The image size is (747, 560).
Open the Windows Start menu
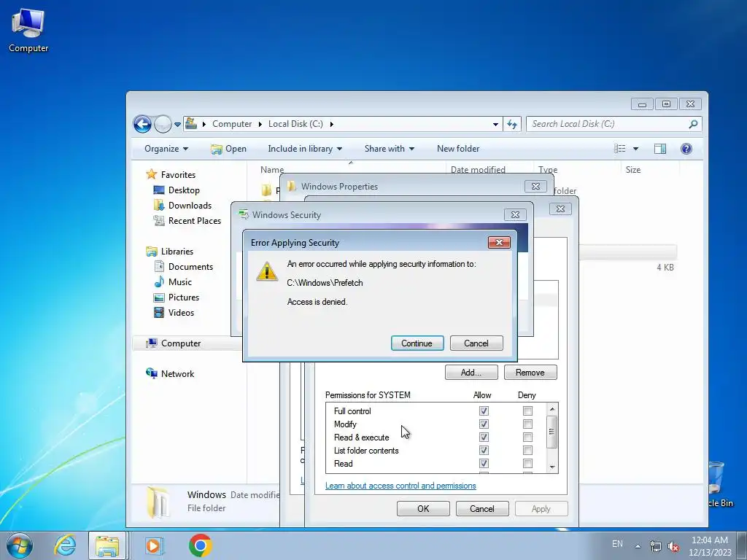coord(20,545)
